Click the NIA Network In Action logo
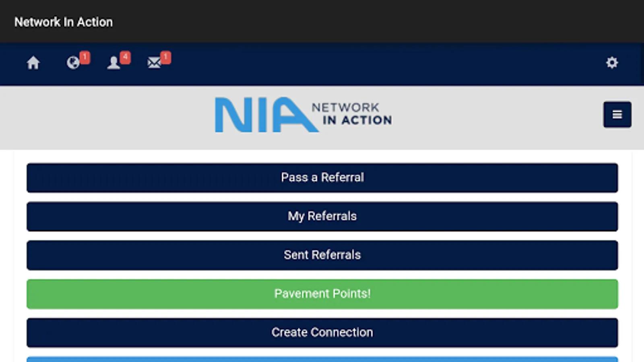 [x=303, y=115]
